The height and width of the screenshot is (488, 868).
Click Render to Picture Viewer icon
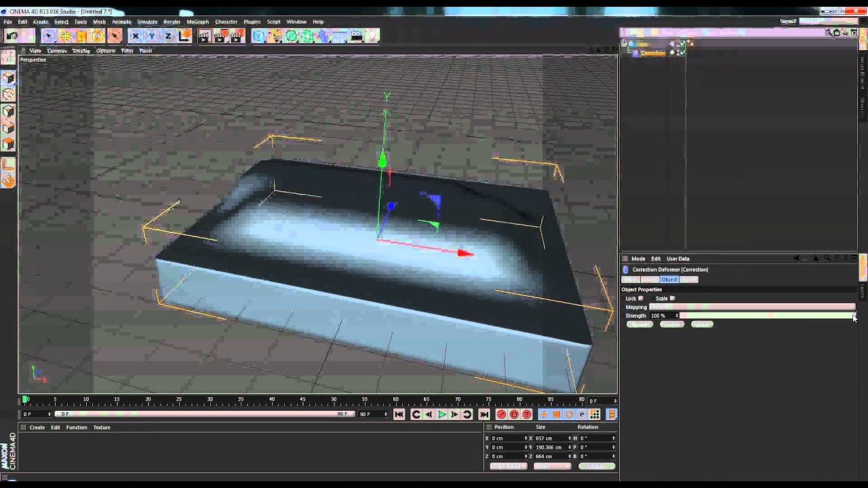click(x=220, y=36)
